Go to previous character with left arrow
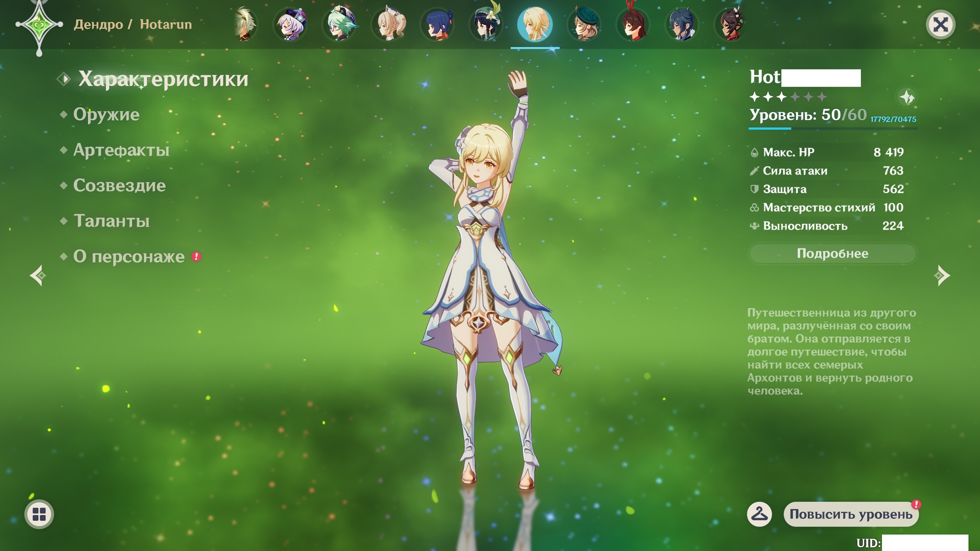This screenshot has height=551, width=980. pyautogui.click(x=38, y=275)
